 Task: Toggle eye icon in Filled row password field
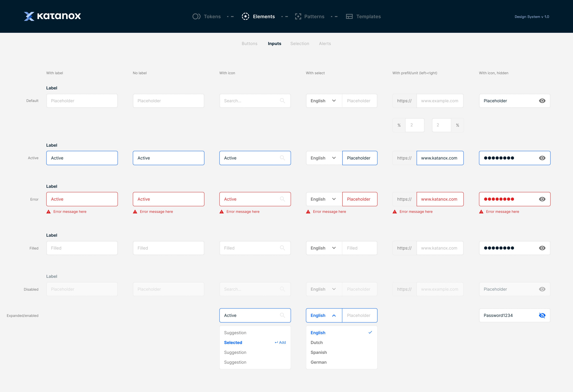point(542,248)
